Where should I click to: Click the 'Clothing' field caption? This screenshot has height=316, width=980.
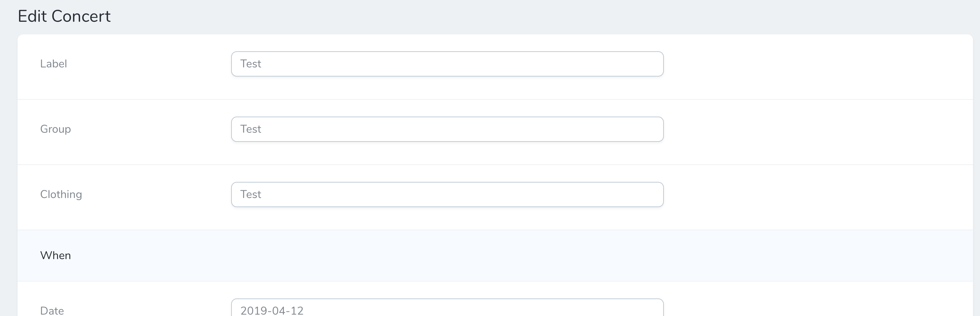pyautogui.click(x=61, y=194)
